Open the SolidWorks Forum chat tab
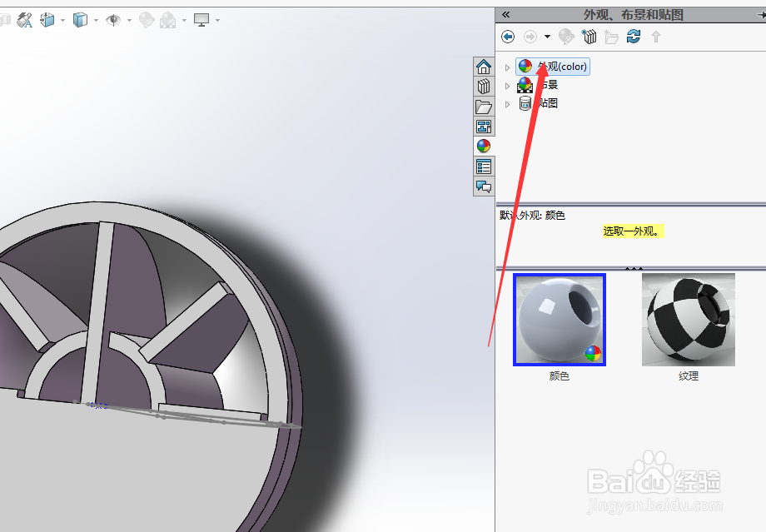The height and width of the screenshot is (532, 766). (x=484, y=186)
